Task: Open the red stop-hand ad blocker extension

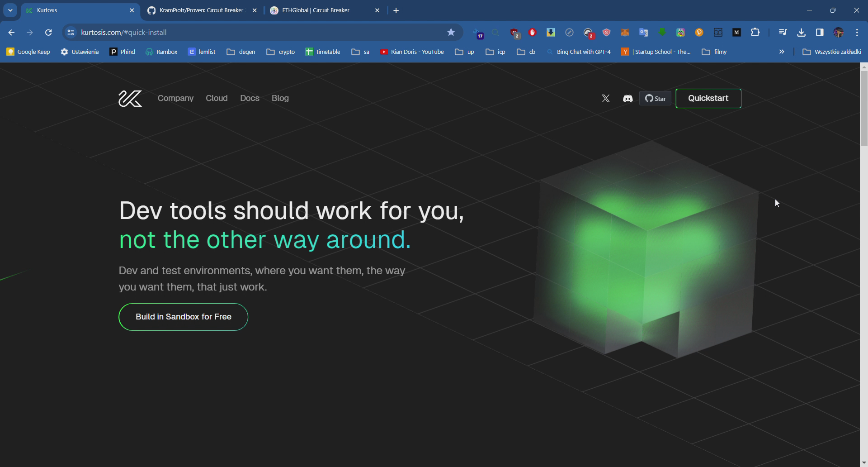Action: (533, 32)
